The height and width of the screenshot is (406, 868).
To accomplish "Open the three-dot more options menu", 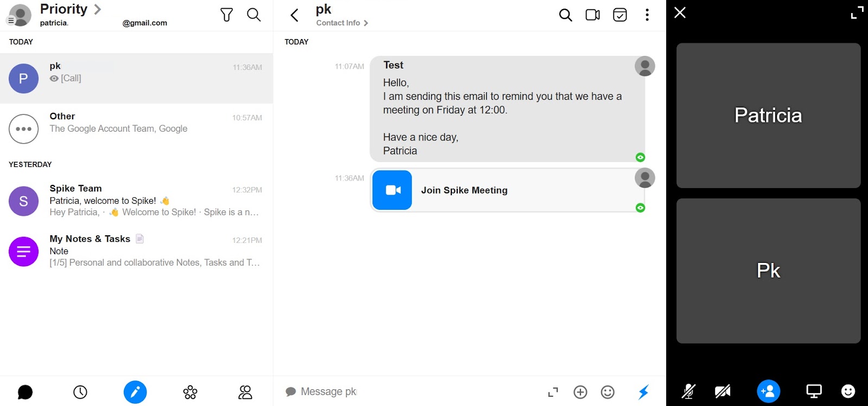I will (647, 15).
